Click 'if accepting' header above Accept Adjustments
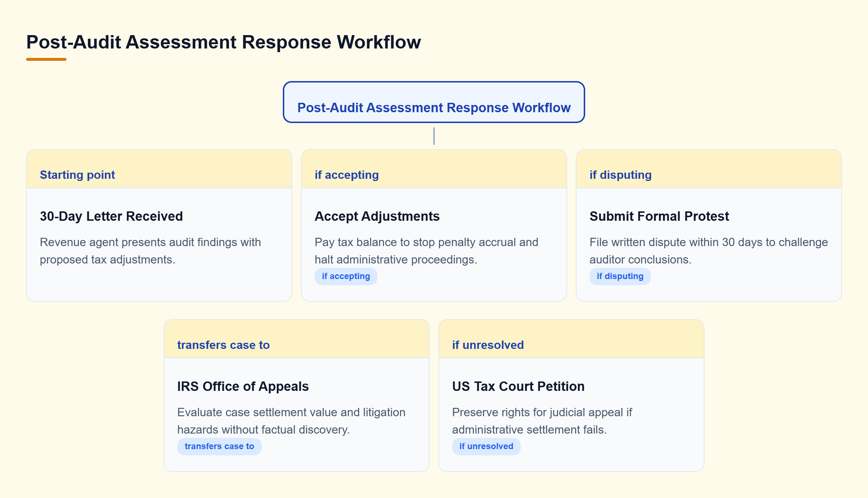868x498 pixels. [x=434, y=169]
